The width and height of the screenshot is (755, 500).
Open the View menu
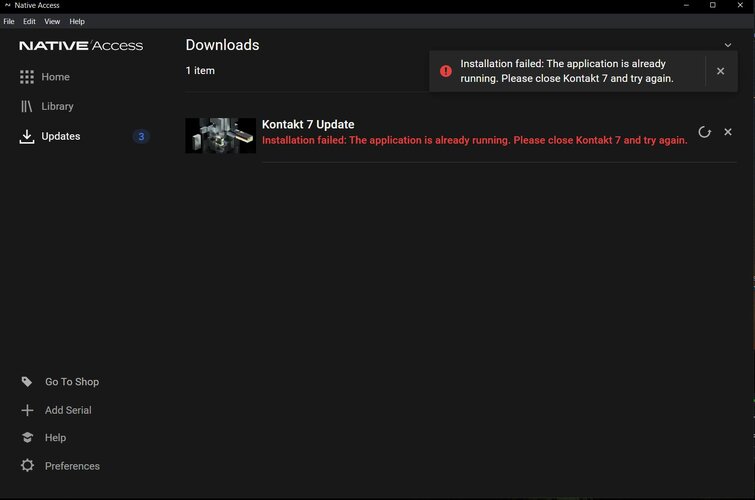[52, 21]
